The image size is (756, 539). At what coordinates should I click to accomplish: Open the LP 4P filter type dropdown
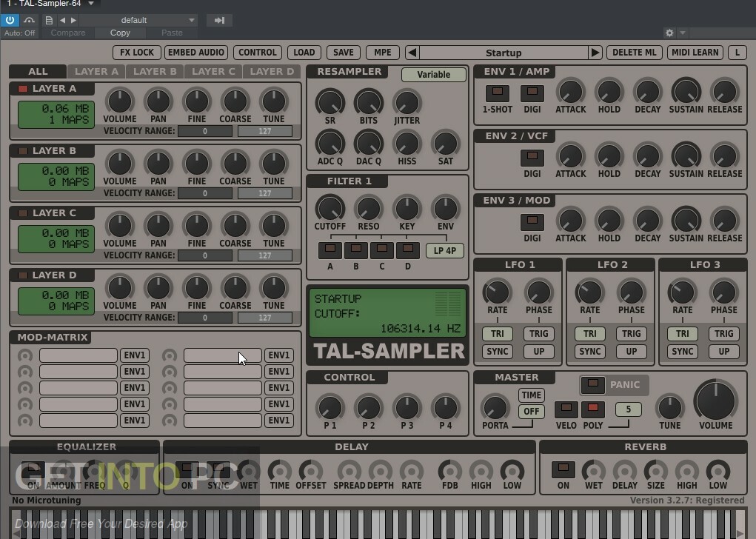(444, 251)
